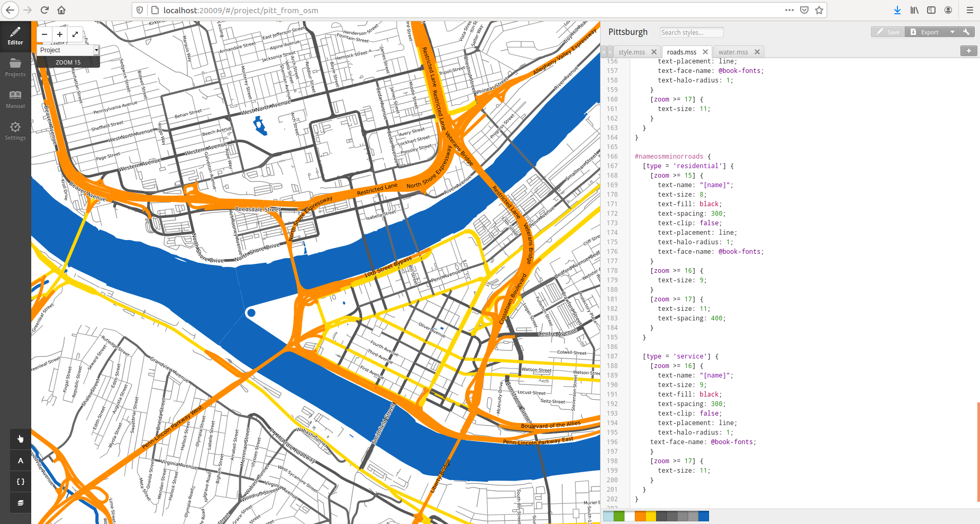Click the [type = 'residential'] code line
Screen dimensions: 980x524
click(688, 166)
